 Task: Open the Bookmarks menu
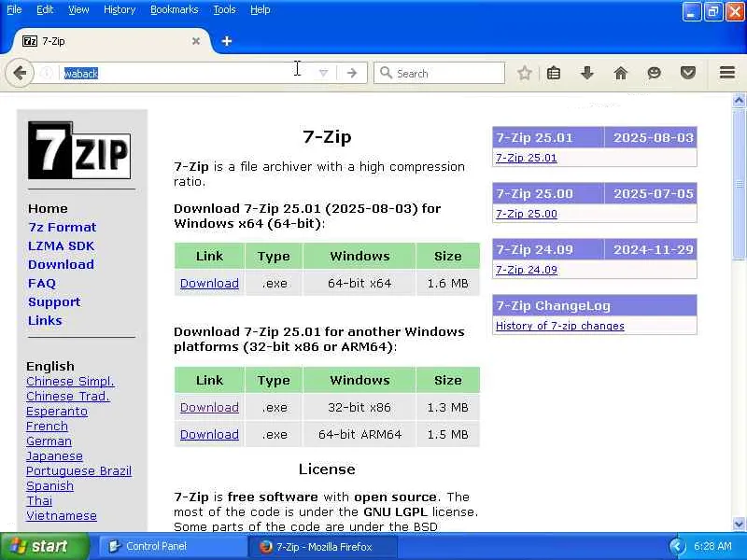coord(174,9)
